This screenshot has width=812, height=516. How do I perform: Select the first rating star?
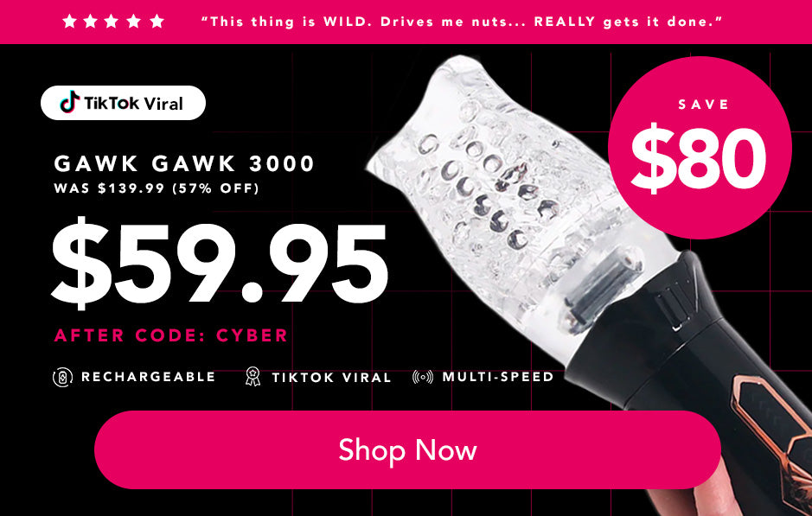coord(69,22)
